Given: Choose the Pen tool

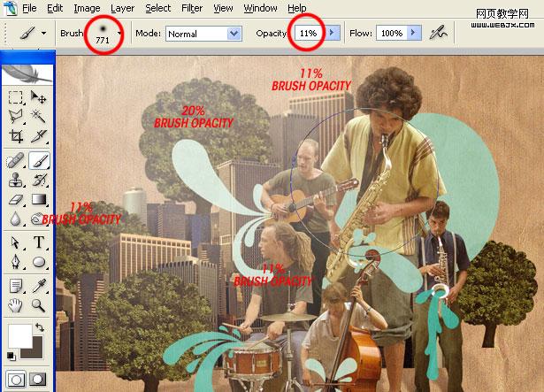Looking at the screenshot, I should coord(16,262).
